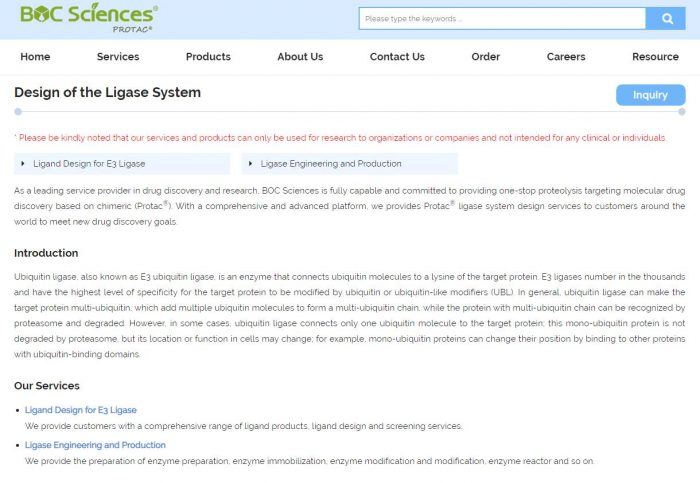The height and width of the screenshot is (483, 700).
Task: Open the Order page
Action: (485, 57)
